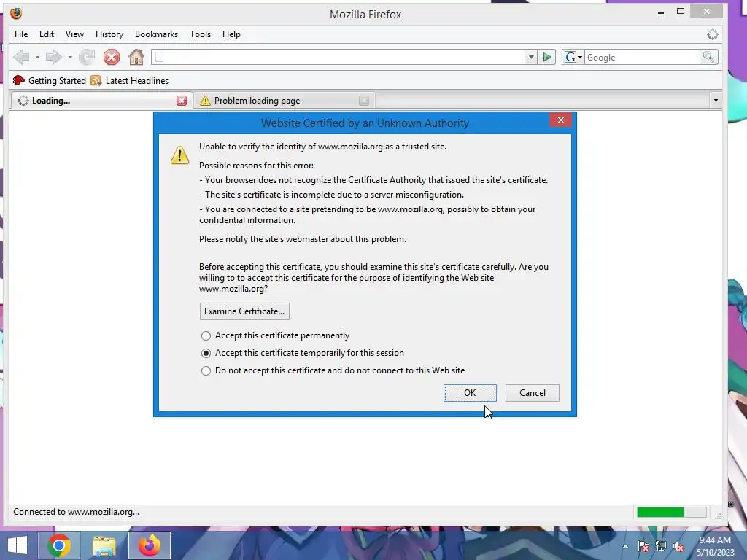Screen dimensions: 747x560
Task: Open the Home page icon
Action: [136, 57]
